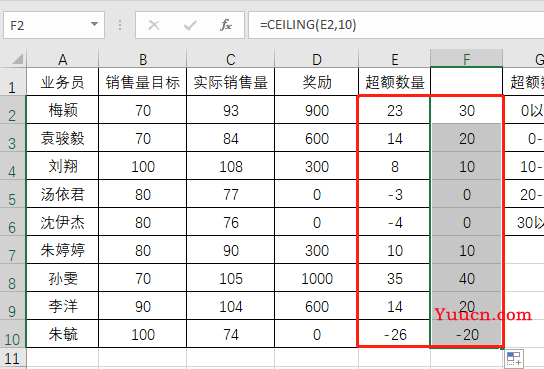
Task: Click excess quantity cell 8
Action: click(394, 166)
